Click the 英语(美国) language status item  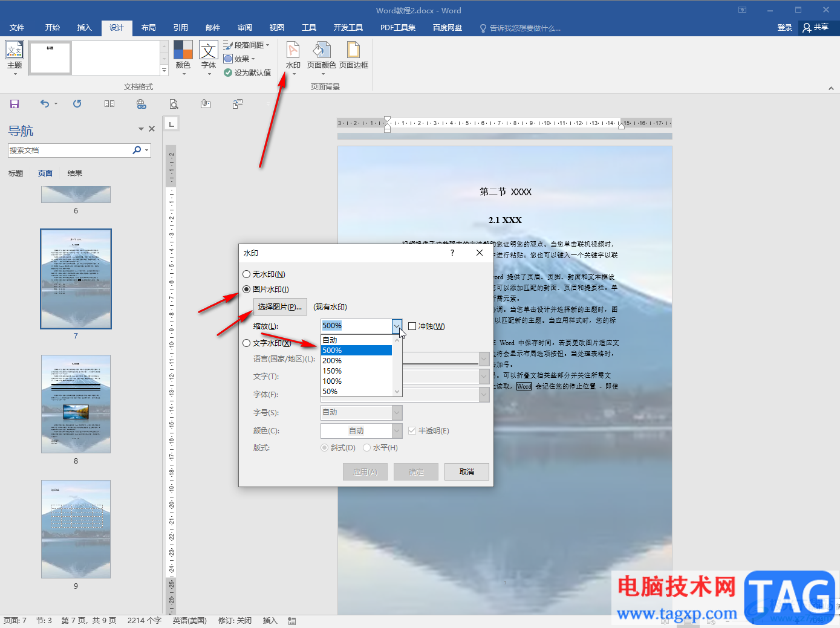(x=190, y=621)
